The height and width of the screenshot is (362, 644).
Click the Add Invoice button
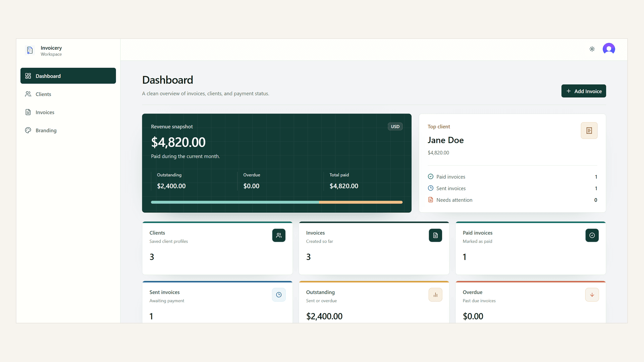[584, 91]
